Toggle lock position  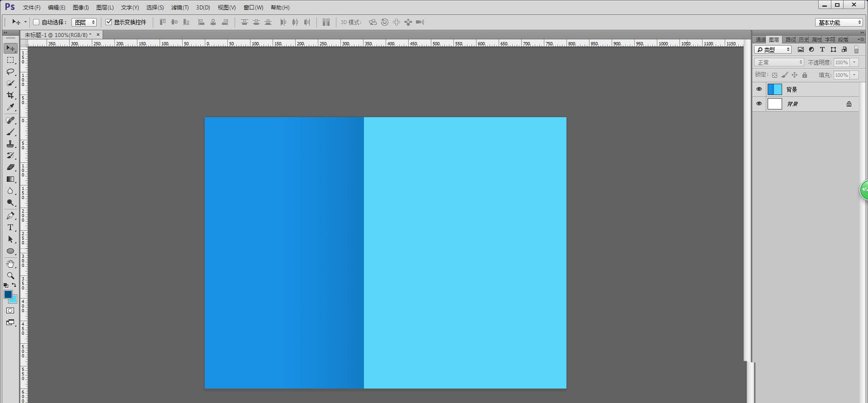(794, 75)
